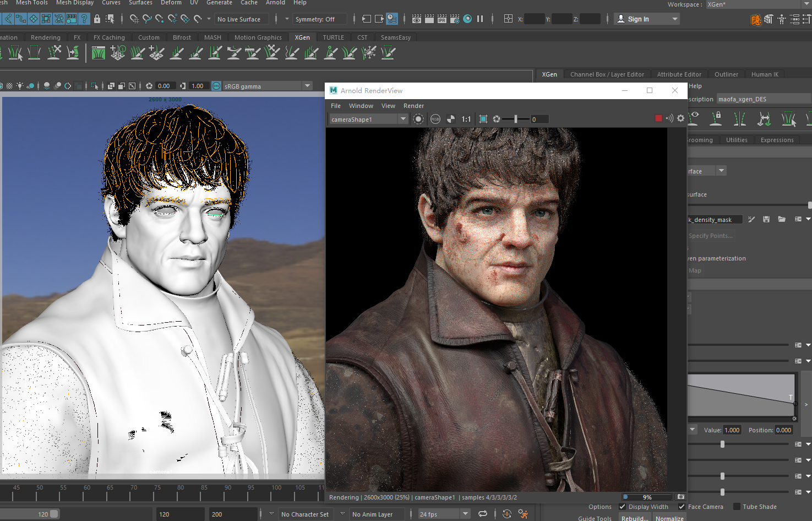Pause rendering with the pause icon
The height and width of the screenshot is (521, 812).
[480, 19]
